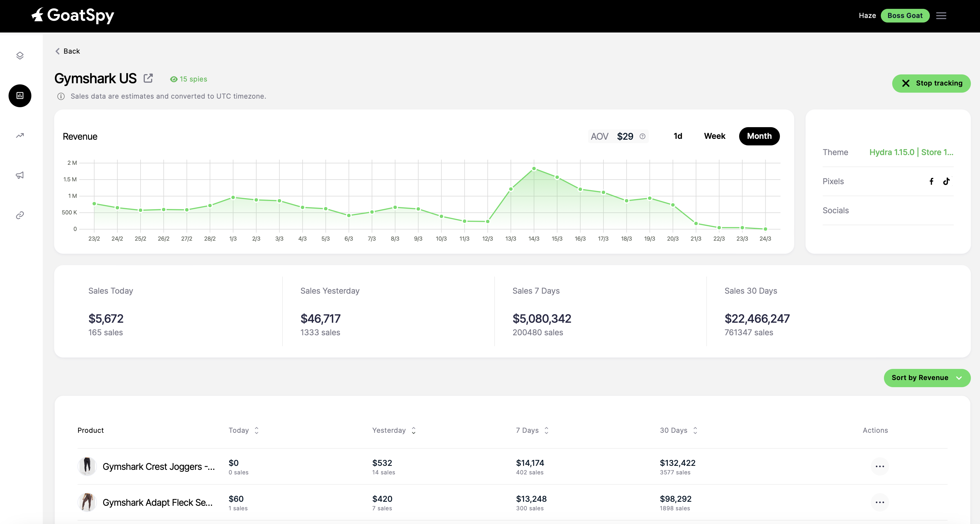Image resolution: width=980 pixels, height=524 pixels.
Task: Click the Pixels row label
Action: [x=833, y=181]
